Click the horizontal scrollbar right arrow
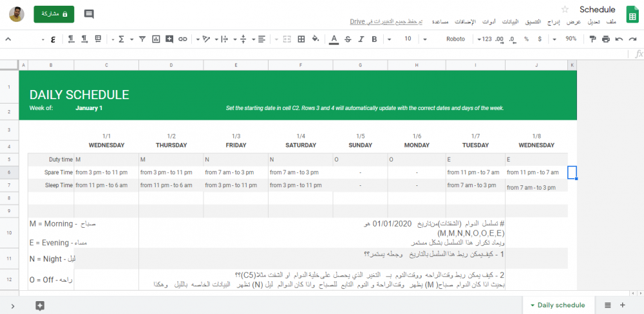The width and height of the screenshot is (644, 314). tap(640, 293)
